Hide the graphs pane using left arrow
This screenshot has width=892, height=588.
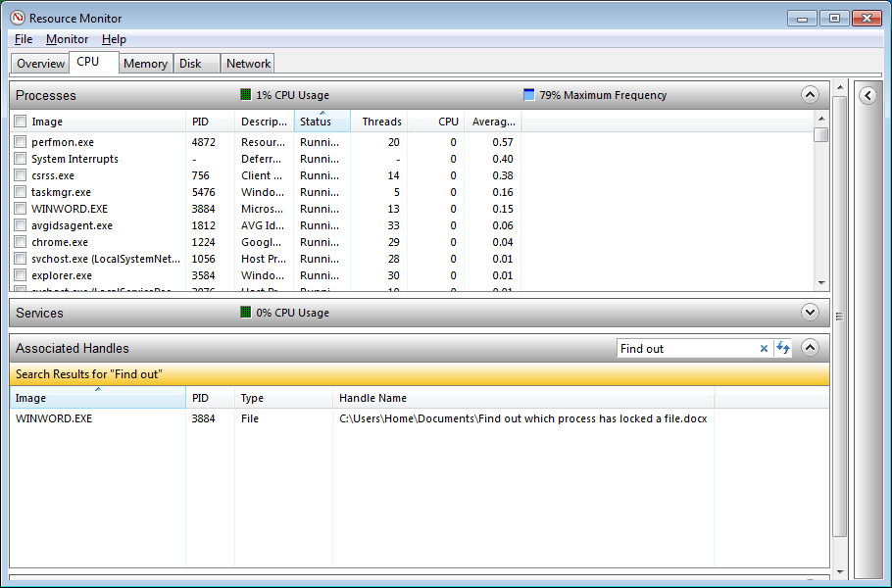[867, 95]
